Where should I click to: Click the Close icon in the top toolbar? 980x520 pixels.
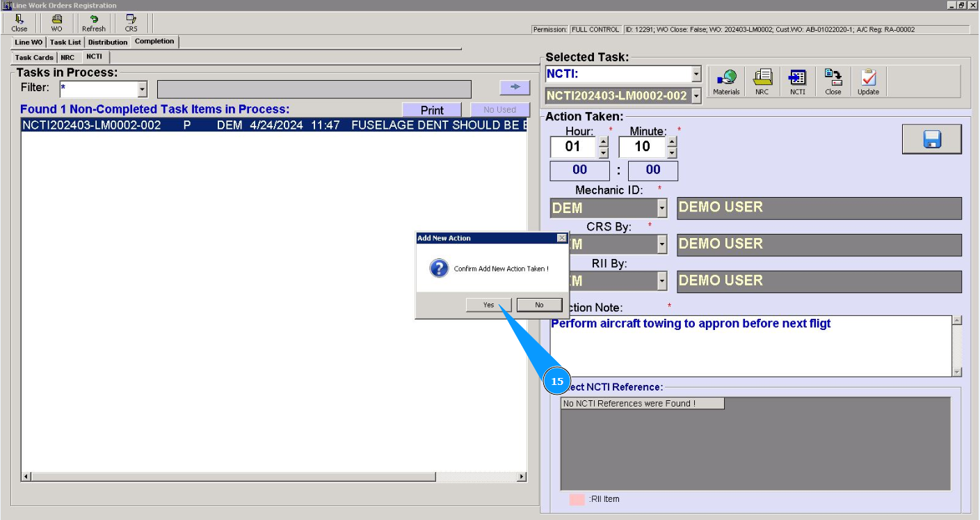pyautogui.click(x=19, y=23)
